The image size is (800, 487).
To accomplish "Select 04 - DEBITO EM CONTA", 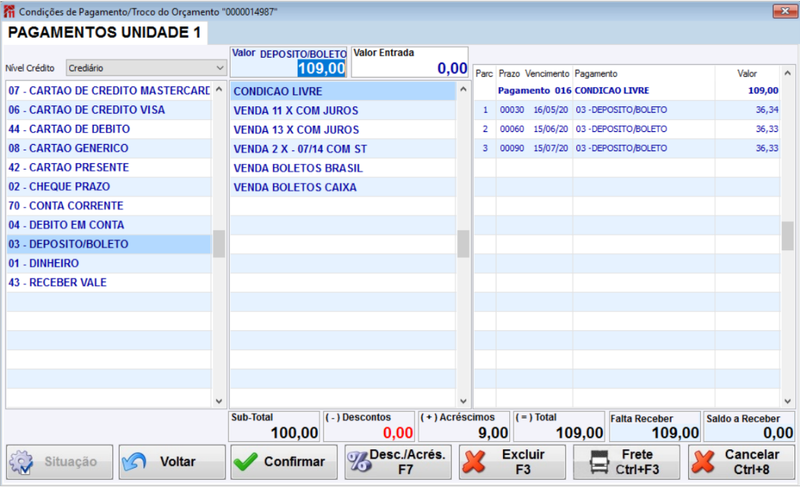I will click(109, 225).
